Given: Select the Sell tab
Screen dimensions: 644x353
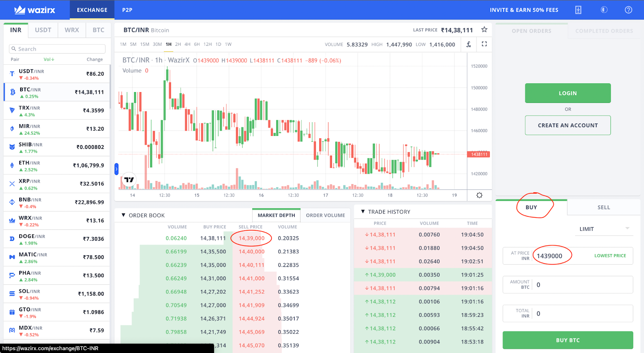Looking at the screenshot, I should (x=604, y=207).
